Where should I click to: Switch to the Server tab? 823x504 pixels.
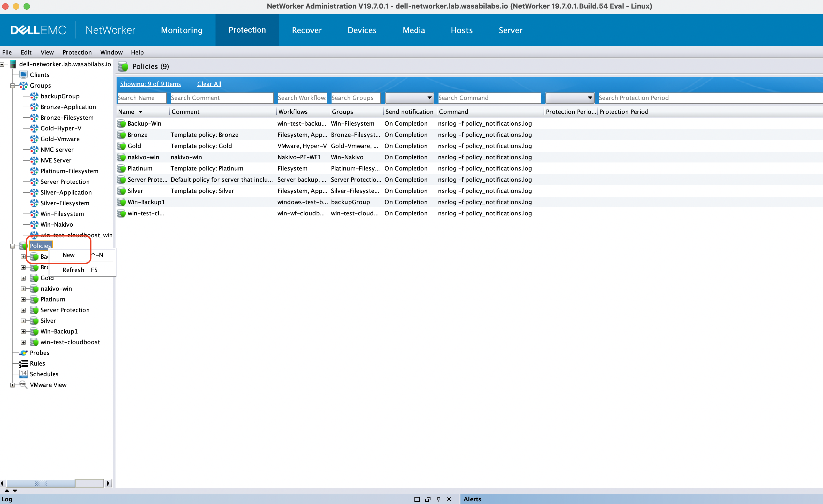coord(510,30)
